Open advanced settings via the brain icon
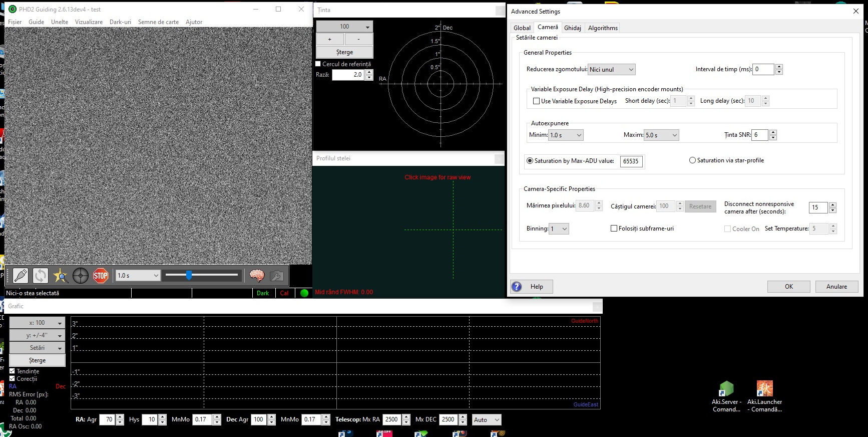 tap(257, 276)
